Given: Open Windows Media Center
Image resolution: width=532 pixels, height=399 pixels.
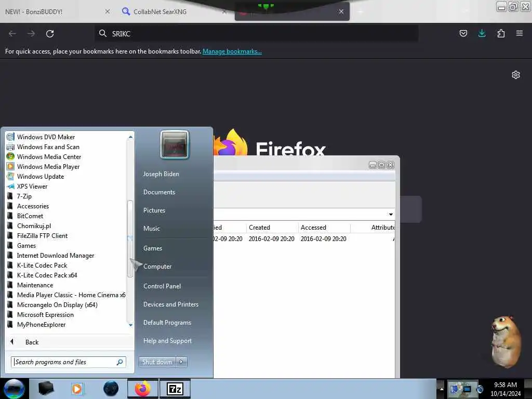Looking at the screenshot, I should tap(49, 157).
